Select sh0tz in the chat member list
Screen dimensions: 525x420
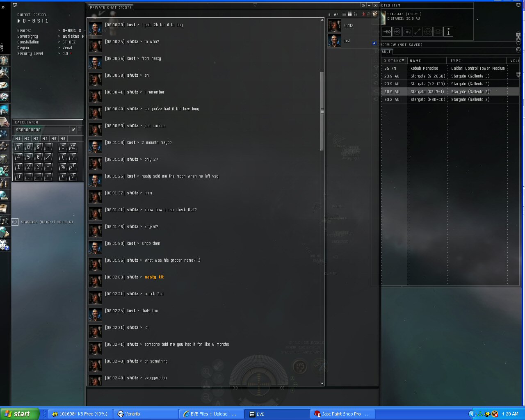353,25
